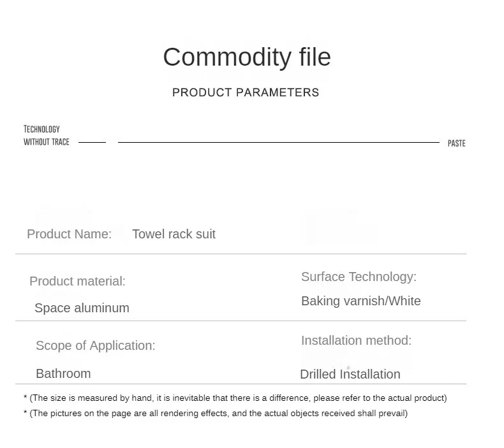Click the divider line below Product Name
This screenshot has width=504, height=448.
241,254
